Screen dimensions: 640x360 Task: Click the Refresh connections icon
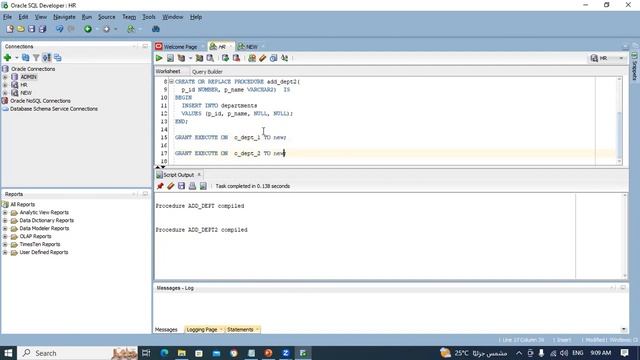click(x=26, y=58)
